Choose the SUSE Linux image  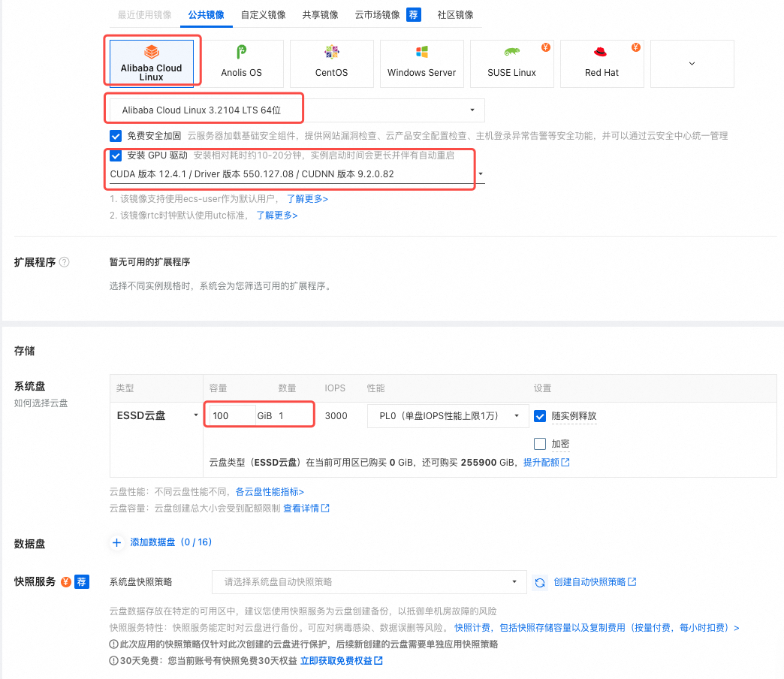511,64
